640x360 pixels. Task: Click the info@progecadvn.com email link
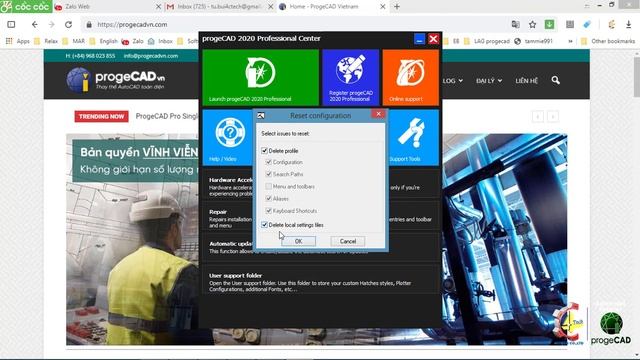click(151, 56)
